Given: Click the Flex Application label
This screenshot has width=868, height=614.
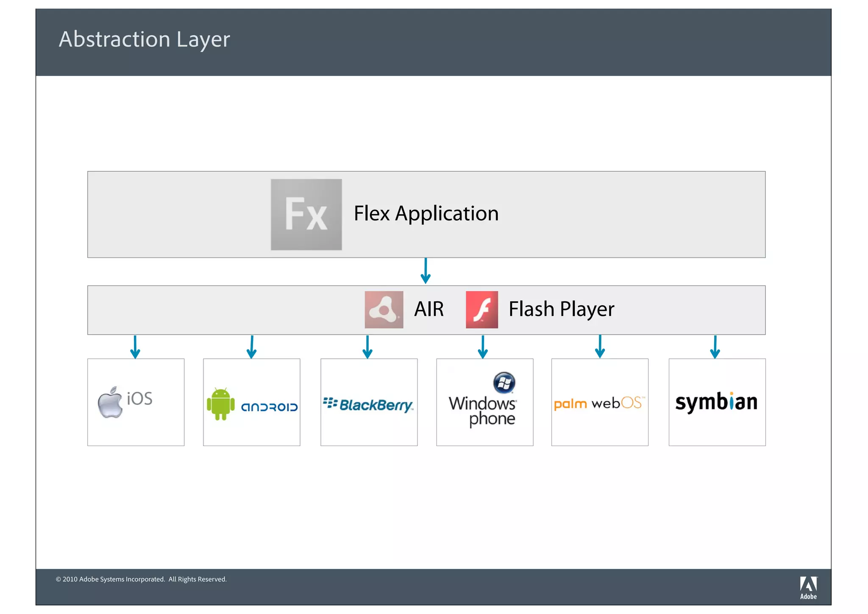Looking at the screenshot, I should 426,213.
